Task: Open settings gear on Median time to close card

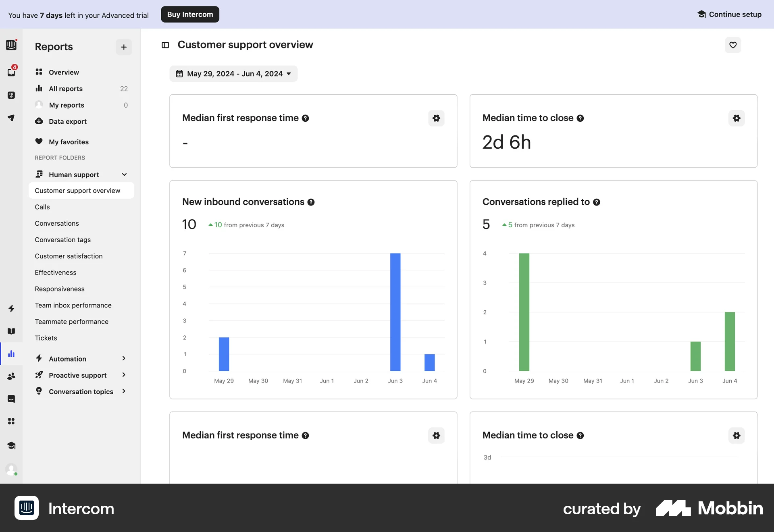Action: 736,118
